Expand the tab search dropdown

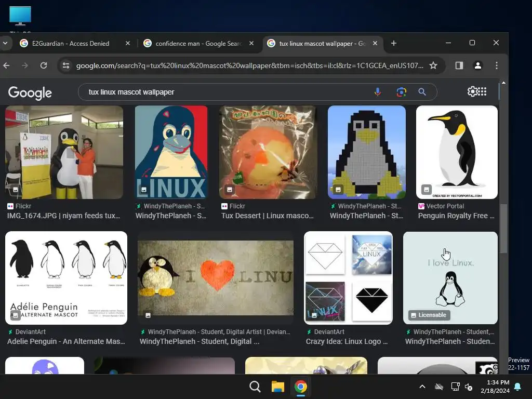tap(5, 43)
